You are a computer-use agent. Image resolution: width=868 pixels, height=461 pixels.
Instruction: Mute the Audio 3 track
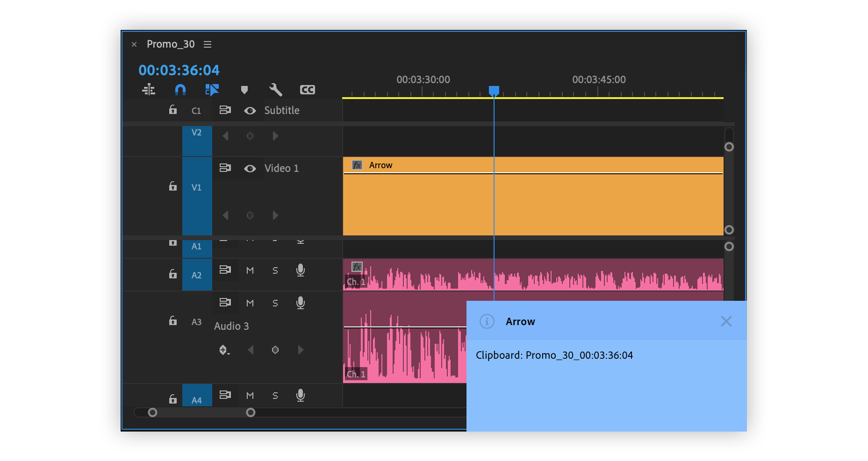[250, 303]
